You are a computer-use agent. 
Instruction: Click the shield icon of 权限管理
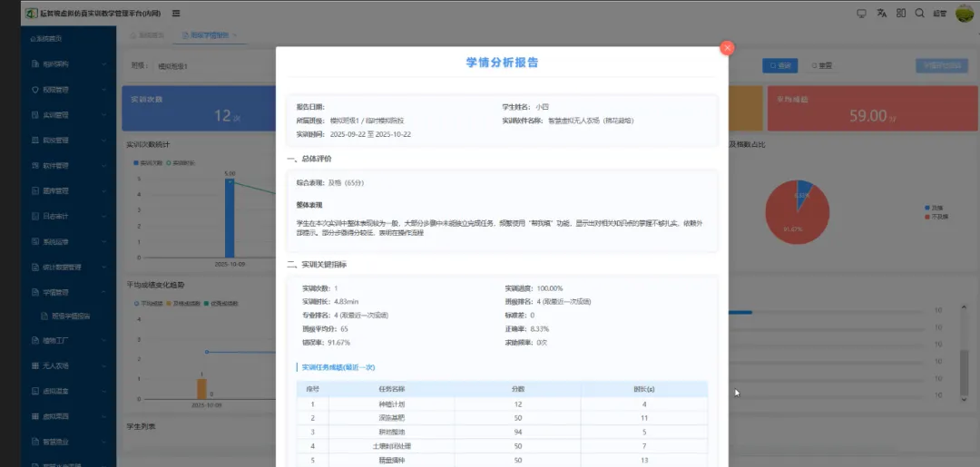(35, 90)
